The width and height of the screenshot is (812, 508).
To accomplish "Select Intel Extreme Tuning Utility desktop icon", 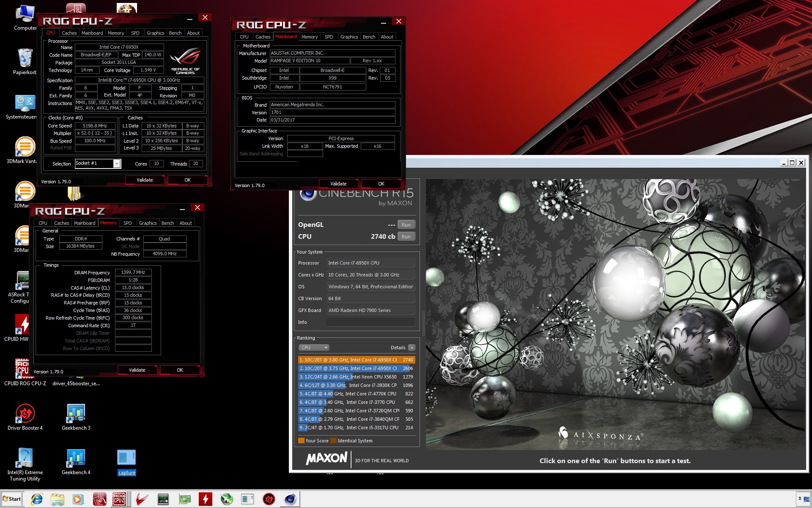I will coord(25,464).
